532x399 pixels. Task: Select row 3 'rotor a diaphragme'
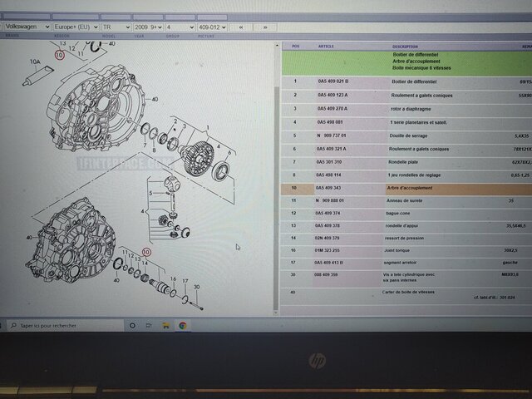[406, 109]
